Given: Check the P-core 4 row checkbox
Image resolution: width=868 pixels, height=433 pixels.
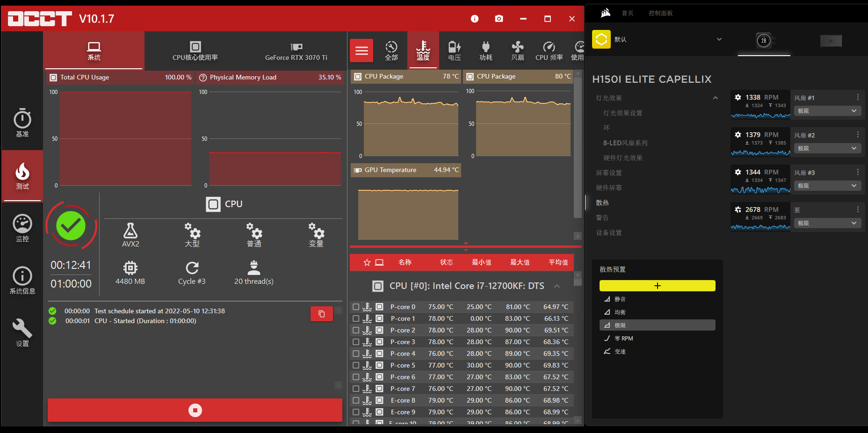Looking at the screenshot, I should tap(356, 354).
